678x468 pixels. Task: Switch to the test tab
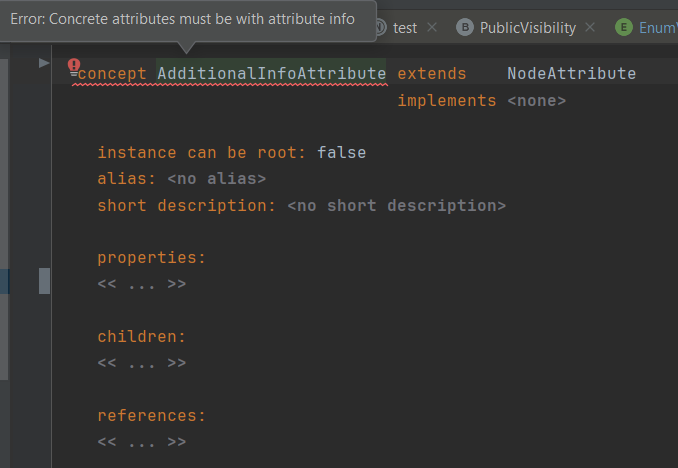(404, 28)
